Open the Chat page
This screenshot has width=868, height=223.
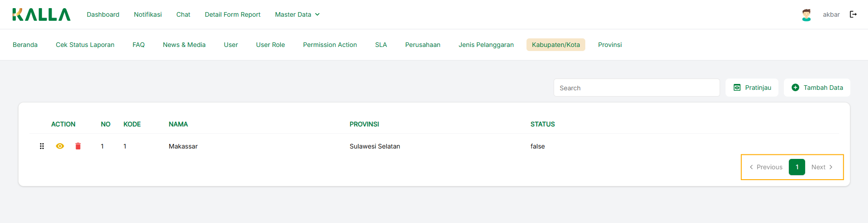tap(183, 14)
